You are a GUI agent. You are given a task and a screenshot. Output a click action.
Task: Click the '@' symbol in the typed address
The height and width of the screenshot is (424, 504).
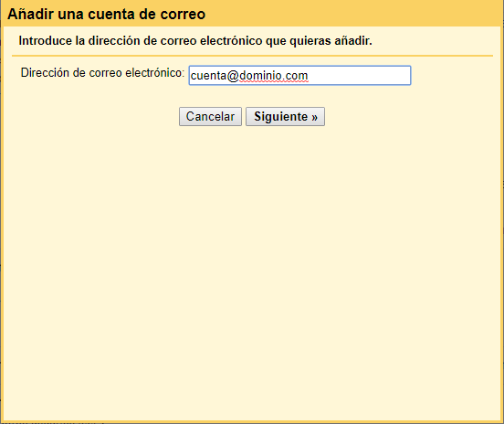pos(233,76)
